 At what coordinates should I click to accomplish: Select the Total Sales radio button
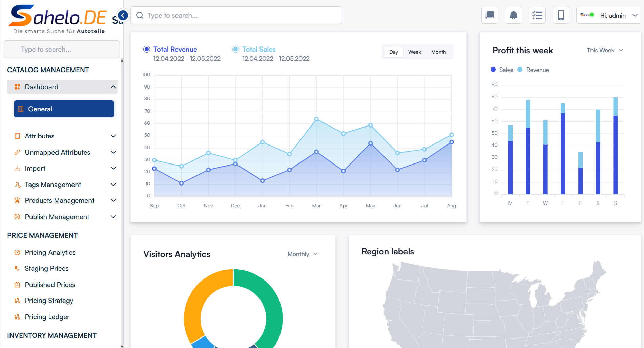point(236,49)
